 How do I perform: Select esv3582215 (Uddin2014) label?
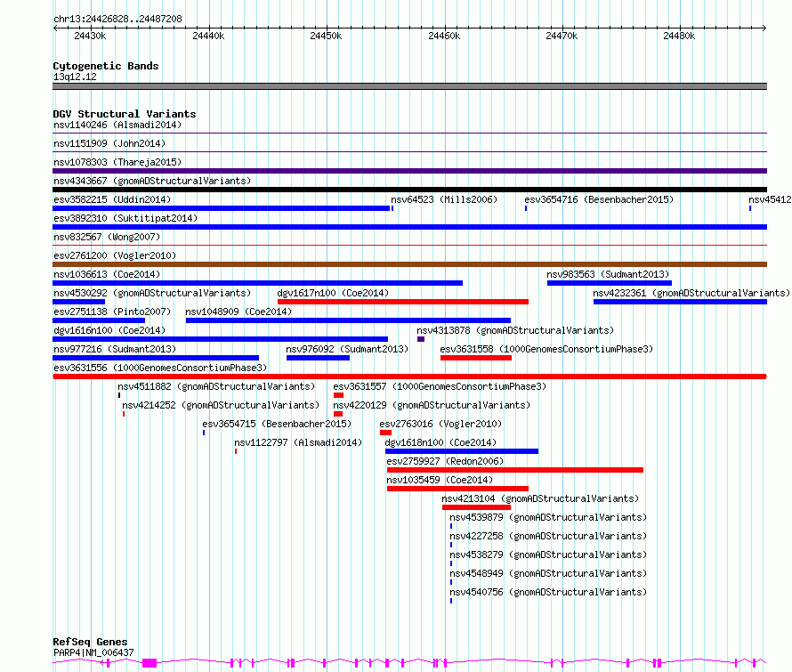(112, 199)
